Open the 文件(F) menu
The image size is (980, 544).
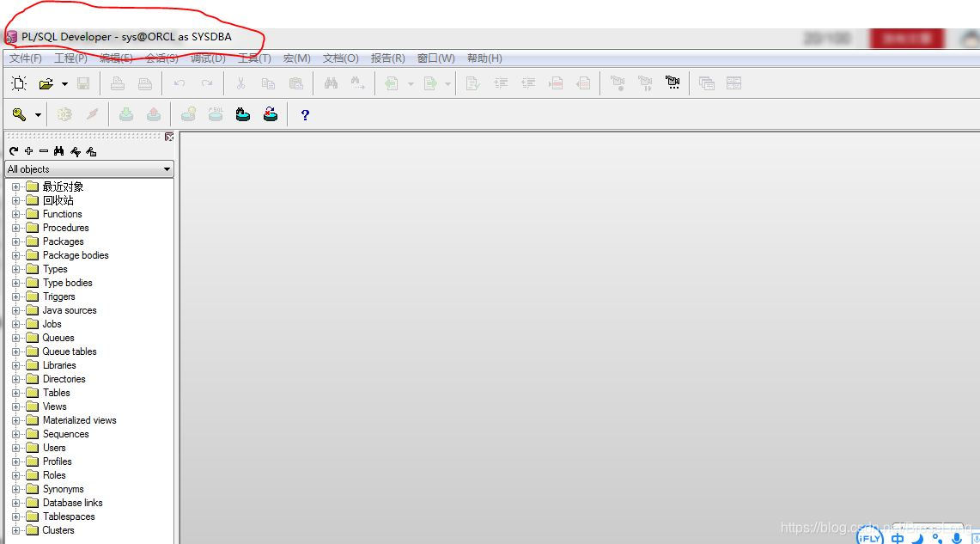tap(25, 58)
